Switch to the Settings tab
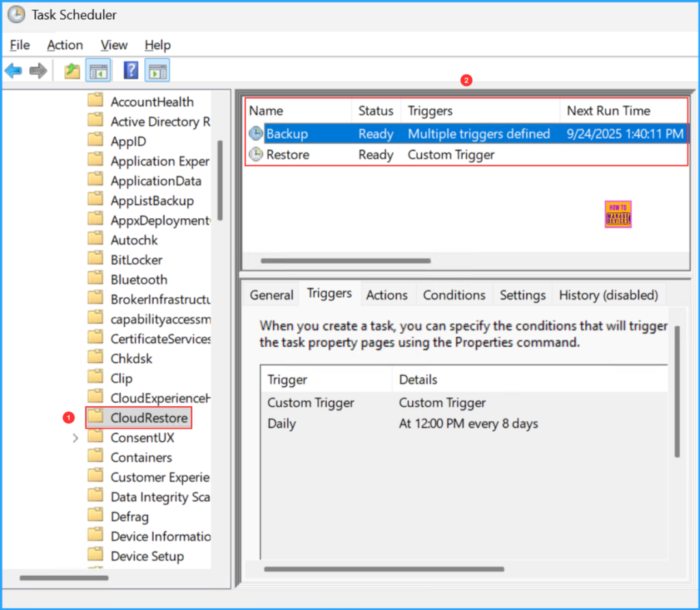Viewport: 700px width, 610px height. pos(522,295)
